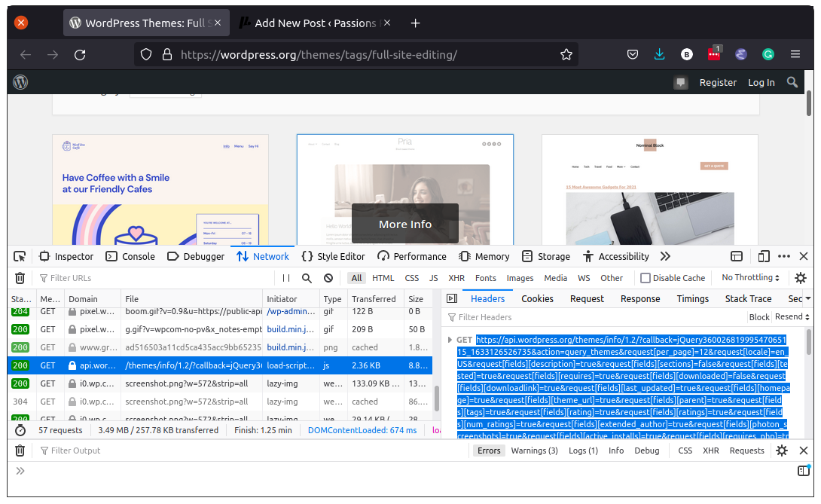821x504 pixels.
Task: Click the Block request button
Action: pos(758,317)
